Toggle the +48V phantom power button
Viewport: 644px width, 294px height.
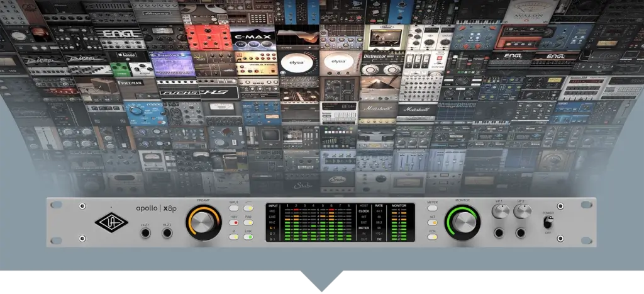234,222
